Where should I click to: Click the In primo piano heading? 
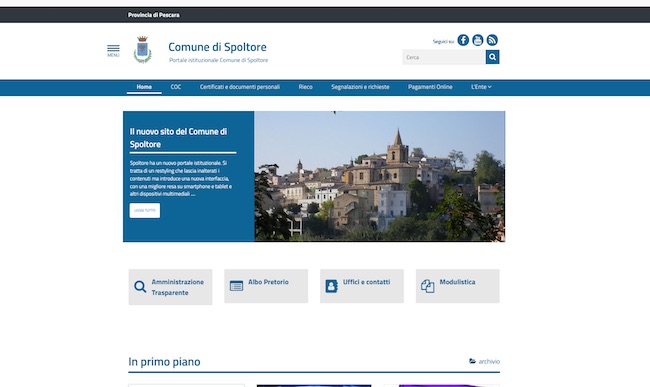pyautogui.click(x=164, y=362)
